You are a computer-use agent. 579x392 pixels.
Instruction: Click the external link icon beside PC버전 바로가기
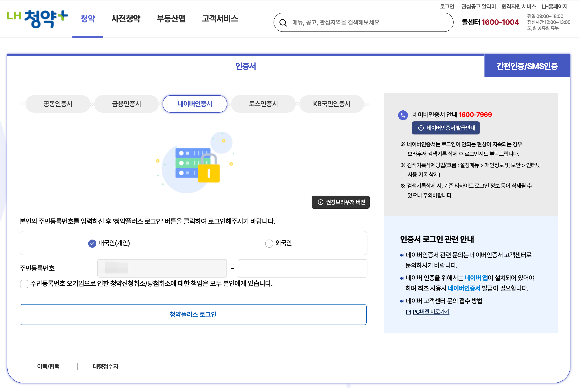click(x=408, y=312)
